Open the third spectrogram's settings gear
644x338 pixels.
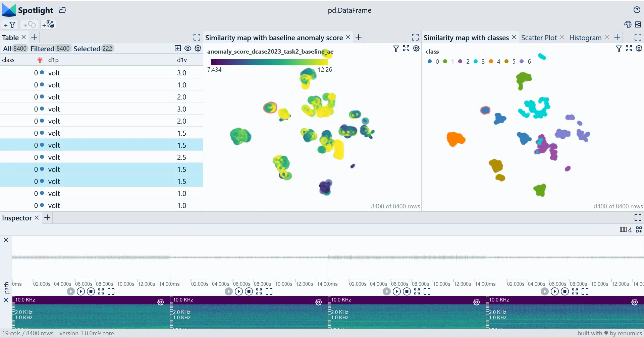(x=477, y=302)
